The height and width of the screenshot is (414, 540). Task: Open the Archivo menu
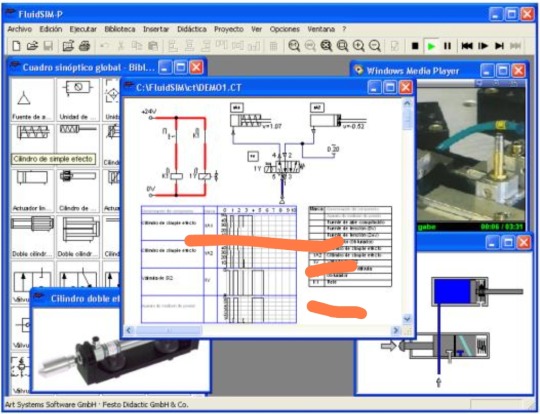(x=20, y=29)
